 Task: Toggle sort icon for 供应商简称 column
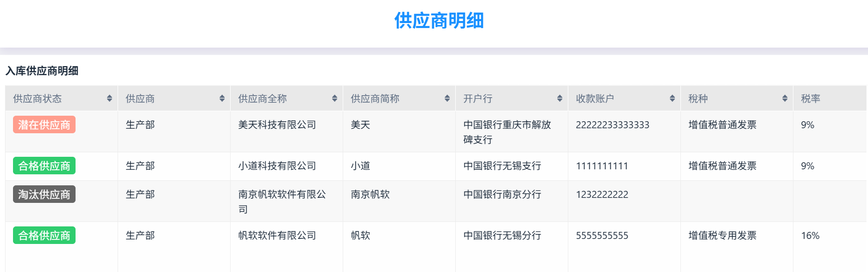coord(447,99)
